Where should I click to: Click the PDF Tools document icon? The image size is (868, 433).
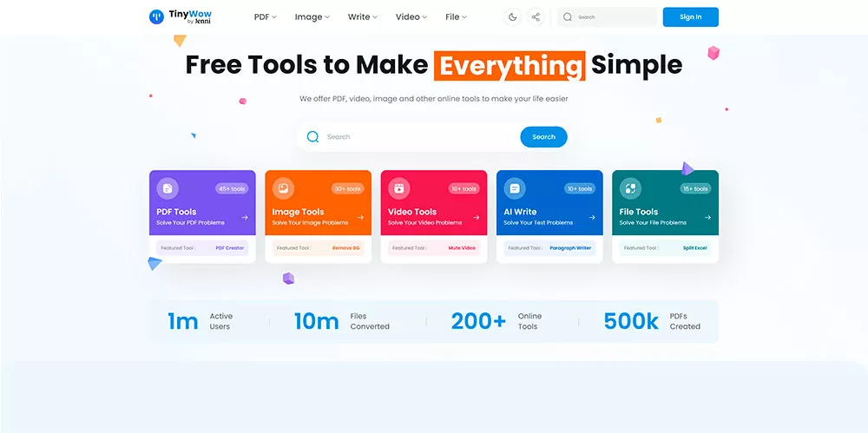click(x=168, y=189)
